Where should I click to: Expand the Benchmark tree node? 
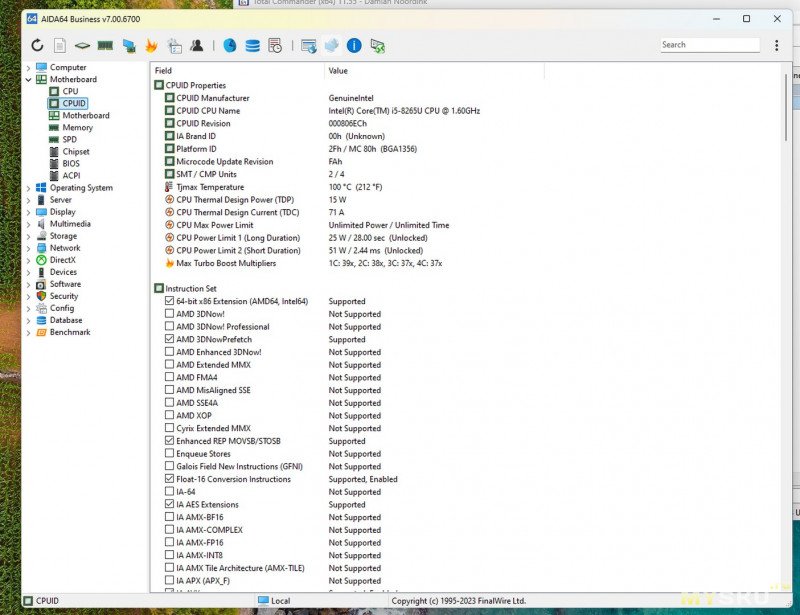(29, 332)
